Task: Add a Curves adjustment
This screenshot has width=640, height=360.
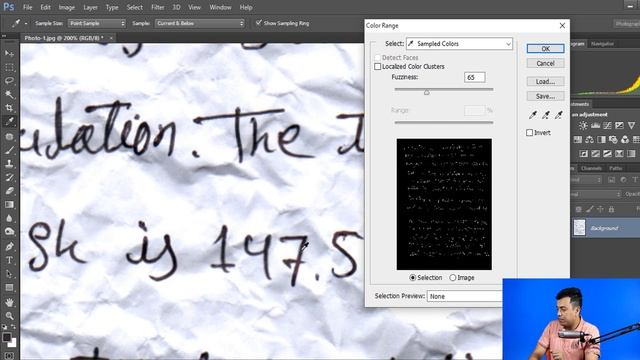Action: tap(607, 126)
